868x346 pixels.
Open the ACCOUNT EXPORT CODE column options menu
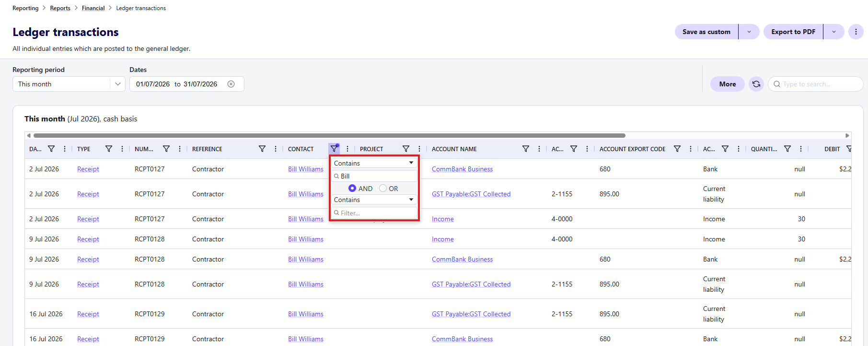point(691,149)
